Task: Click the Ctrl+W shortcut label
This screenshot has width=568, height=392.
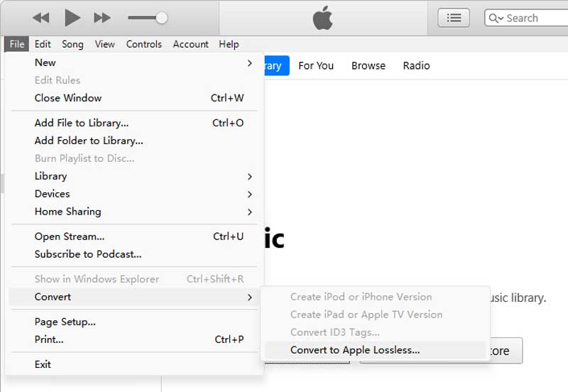Action: coord(227,98)
